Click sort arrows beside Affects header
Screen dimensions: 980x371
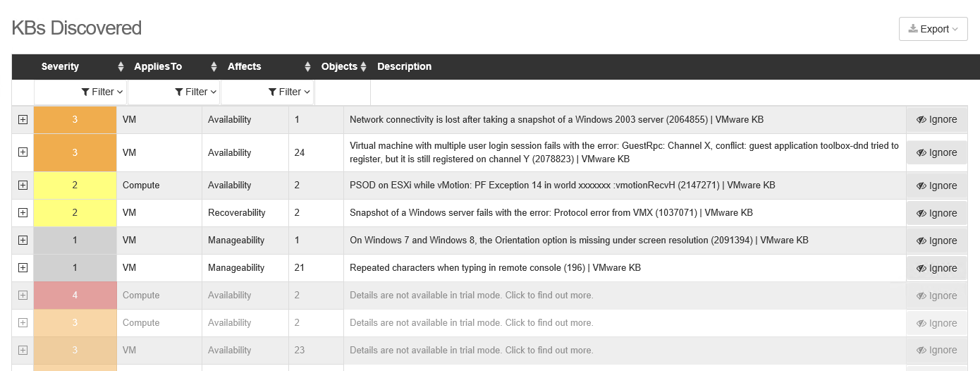point(307,67)
